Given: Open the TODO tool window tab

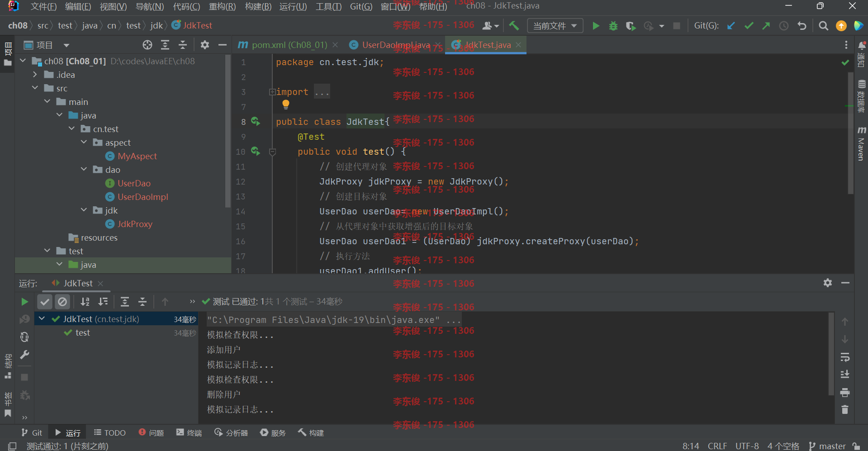Looking at the screenshot, I should click(x=110, y=433).
